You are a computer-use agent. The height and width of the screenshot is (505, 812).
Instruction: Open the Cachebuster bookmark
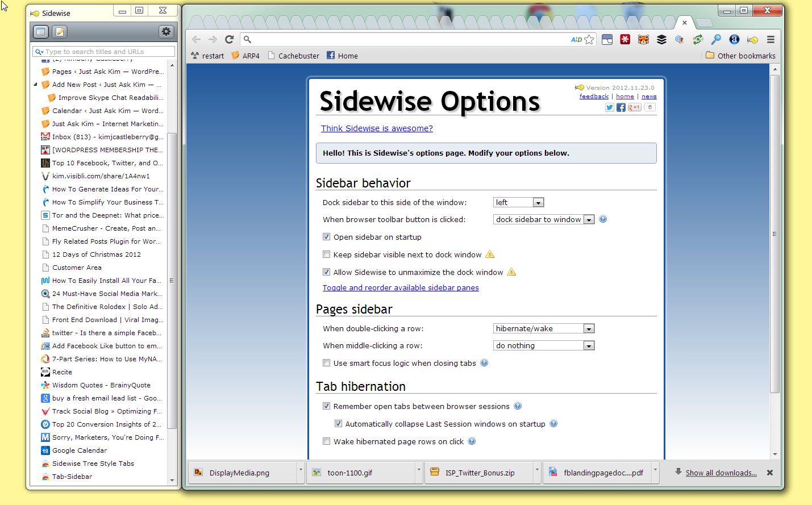293,56
